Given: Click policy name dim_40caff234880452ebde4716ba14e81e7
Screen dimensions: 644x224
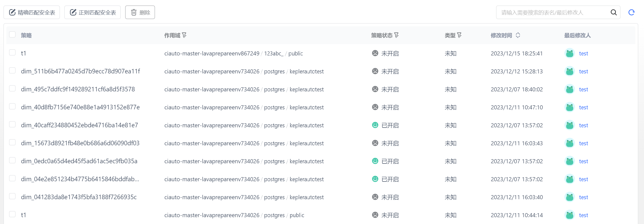Looking at the screenshot, I should (79, 125).
